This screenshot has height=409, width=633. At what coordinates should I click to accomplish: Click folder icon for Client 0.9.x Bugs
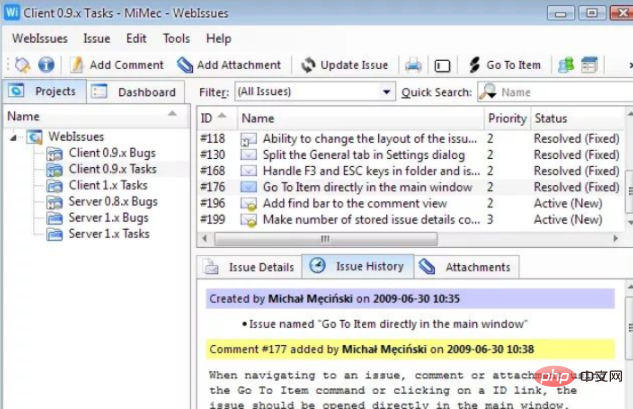54,153
